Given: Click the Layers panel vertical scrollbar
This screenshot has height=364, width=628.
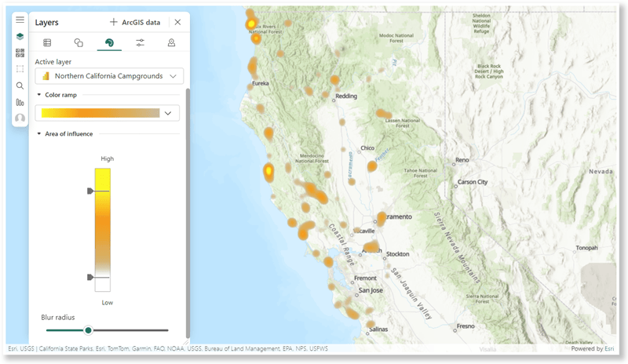Looking at the screenshot, I should point(188,196).
